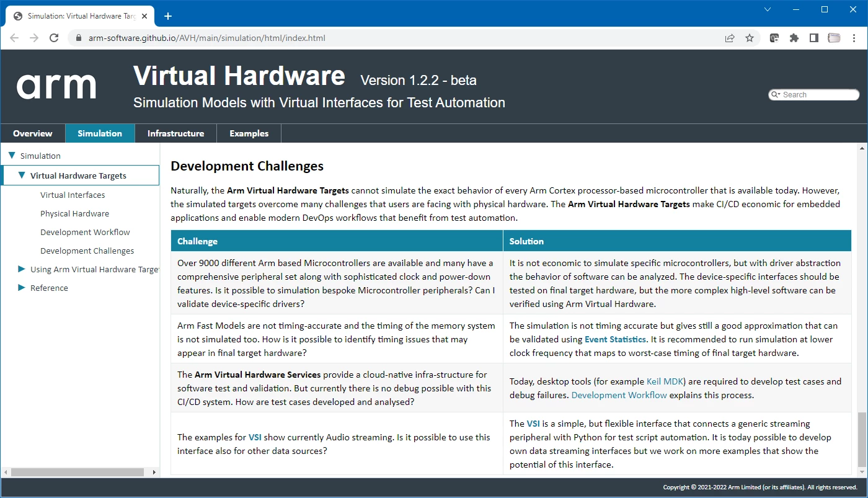Screen dimensions: 868x498
Task: Click the Simulation root tree label
Action: coord(40,156)
